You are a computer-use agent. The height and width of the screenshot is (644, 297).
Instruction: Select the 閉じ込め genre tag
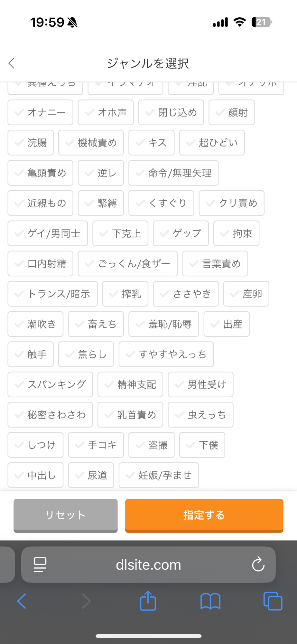click(171, 112)
